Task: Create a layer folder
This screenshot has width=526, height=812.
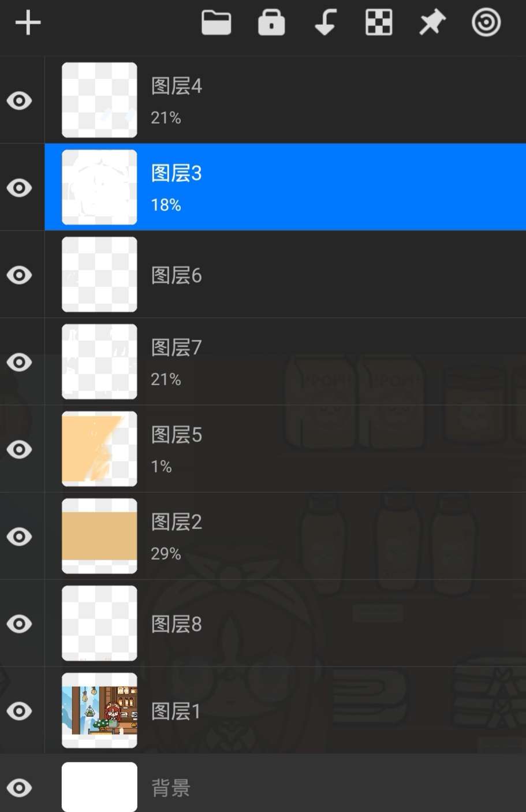Action: [x=216, y=24]
